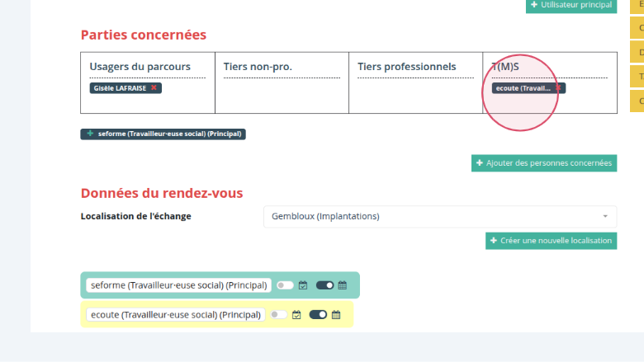
Task: Click the dropdown arrow beside Gembloux (Implantations)
Action: pyautogui.click(x=605, y=217)
